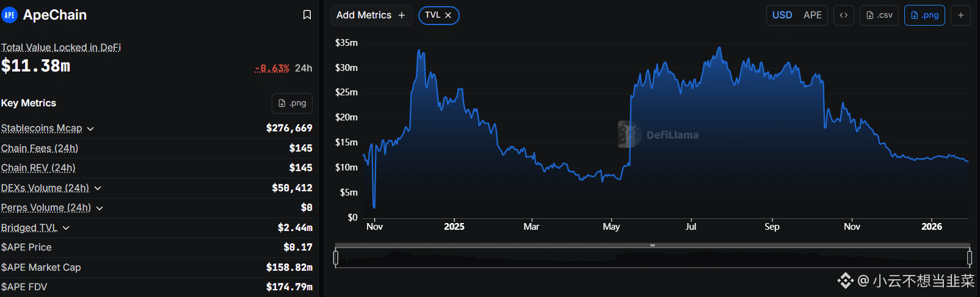
Task: Click the $158.82m market cap value
Action: tap(289, 268)
